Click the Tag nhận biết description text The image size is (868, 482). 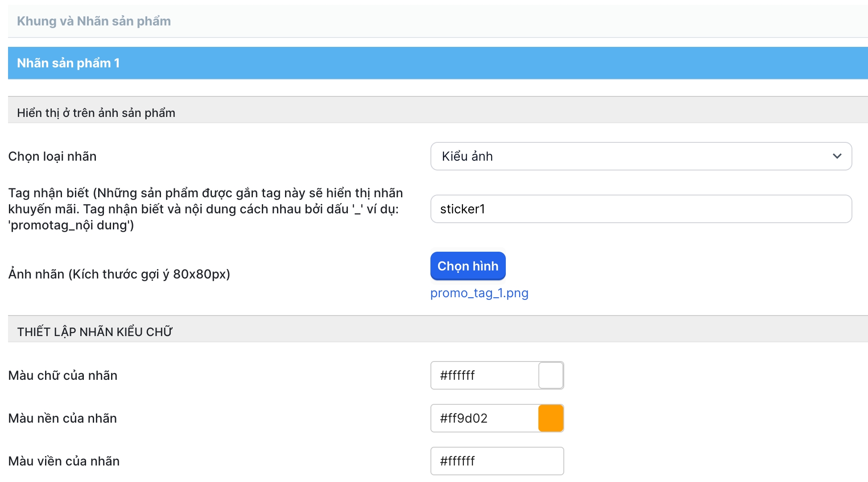(x=205, y=209)
